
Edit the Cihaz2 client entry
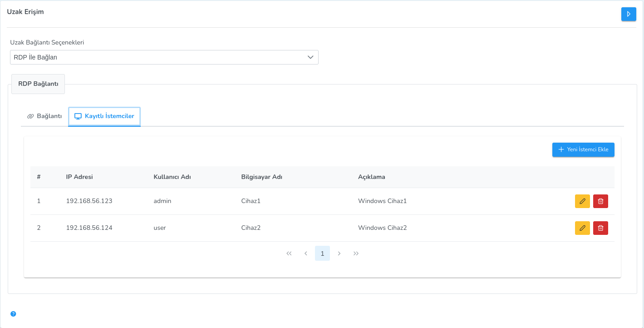582,228
